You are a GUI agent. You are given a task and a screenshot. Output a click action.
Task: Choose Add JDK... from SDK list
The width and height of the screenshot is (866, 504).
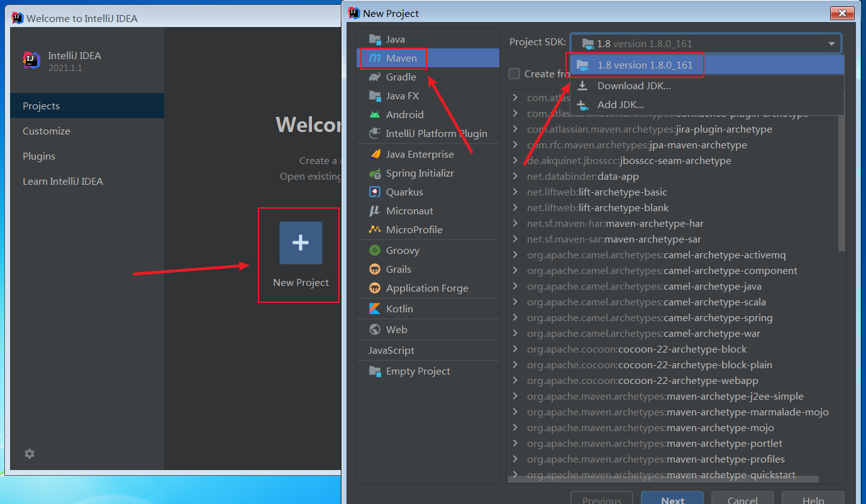pyautogui.click(x=707, y=104)
